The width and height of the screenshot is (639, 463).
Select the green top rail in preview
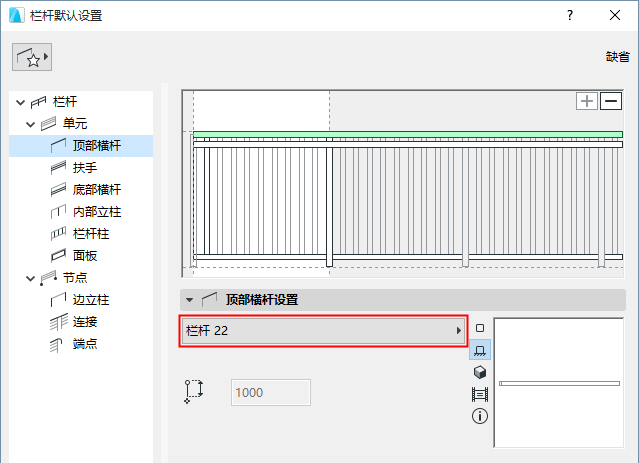point(408,134)
